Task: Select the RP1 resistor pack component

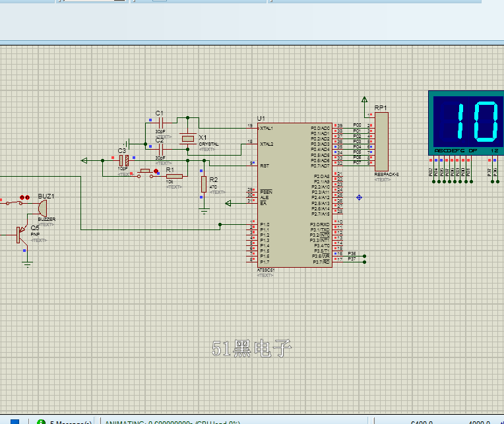Action: click(x=381, y=142)
